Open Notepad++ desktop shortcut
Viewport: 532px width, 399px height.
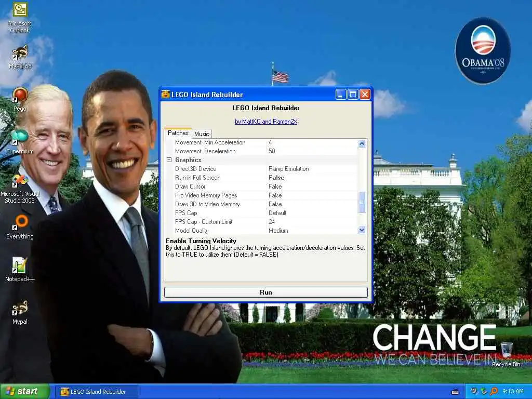point(20,270)
